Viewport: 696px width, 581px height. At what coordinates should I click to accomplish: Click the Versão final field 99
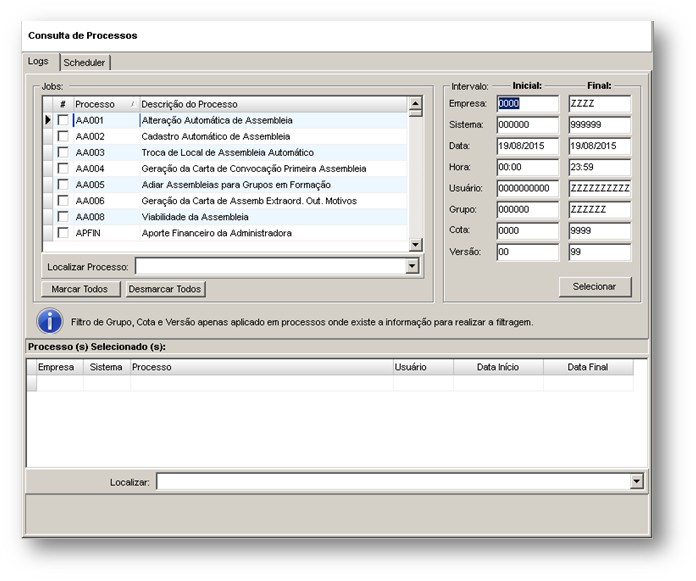599,252
